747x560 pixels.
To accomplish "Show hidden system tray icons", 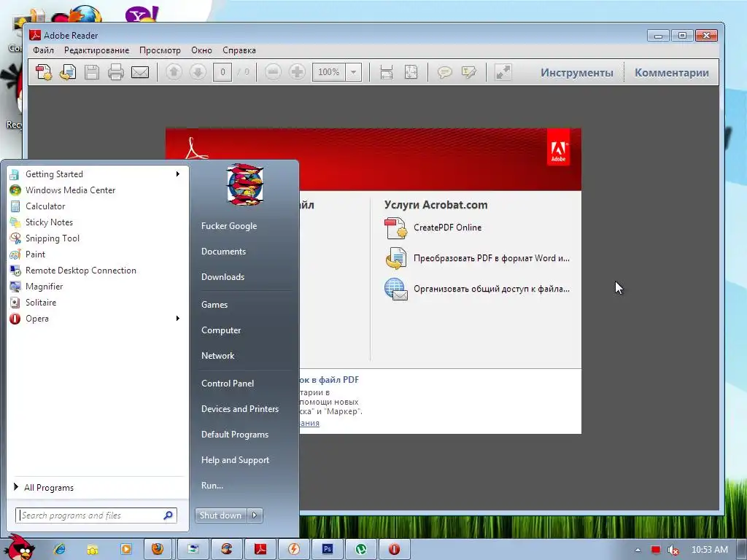I will click(x=638, y=550).
